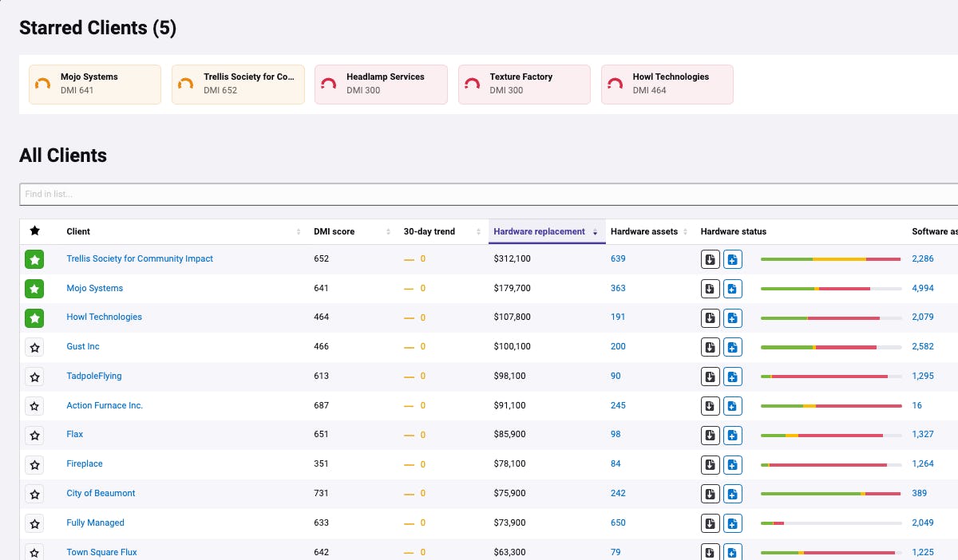
Task: Click the gauge icon on Mojo Systems starred card
Action: (x=42, y=84)
